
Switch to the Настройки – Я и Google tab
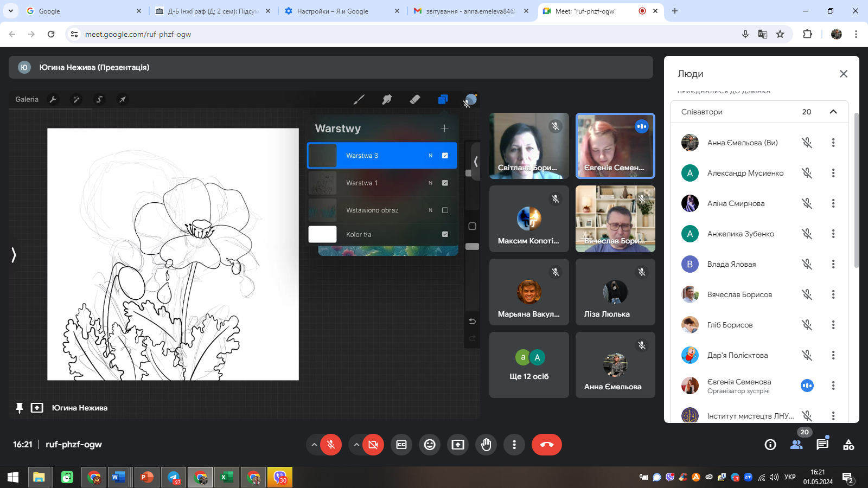[342, 11]
